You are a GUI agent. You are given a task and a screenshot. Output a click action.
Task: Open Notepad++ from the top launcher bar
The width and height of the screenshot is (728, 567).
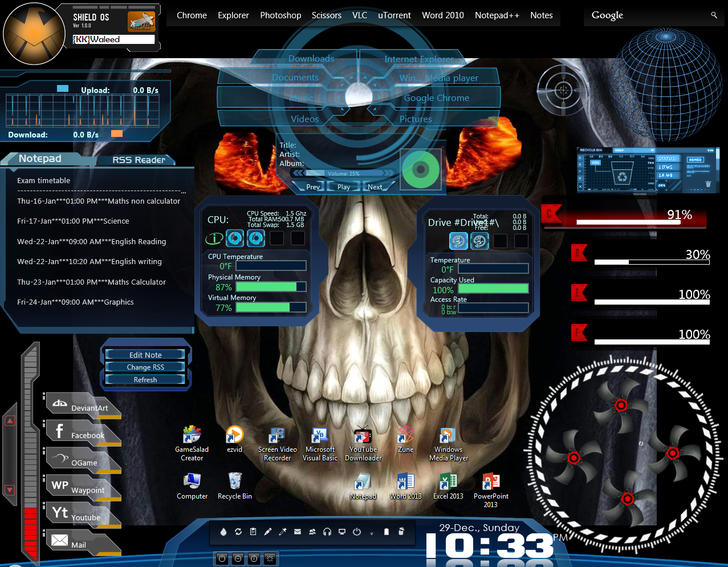497,15
